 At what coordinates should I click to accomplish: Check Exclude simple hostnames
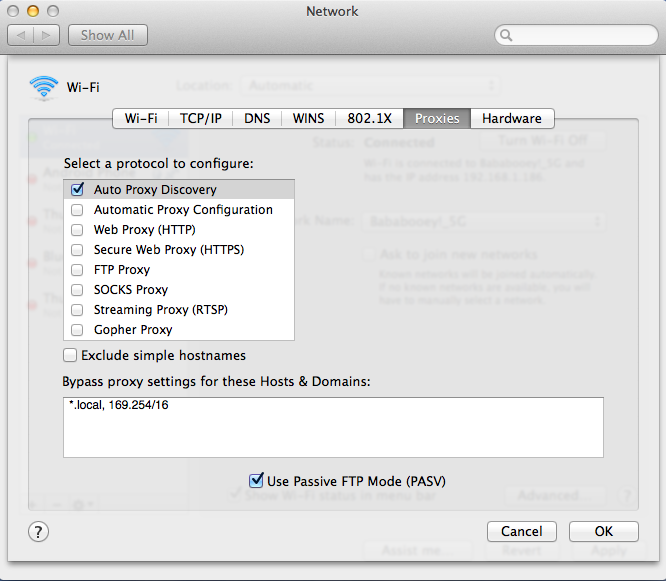click(70, 355)
